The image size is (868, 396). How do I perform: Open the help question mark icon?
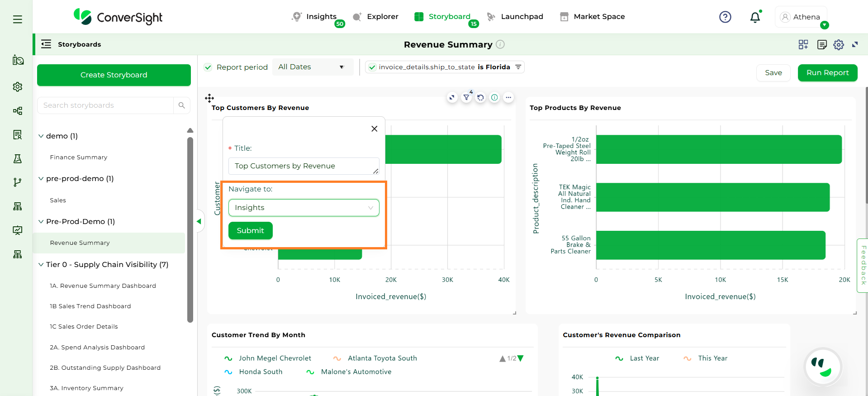click(725, 17)
